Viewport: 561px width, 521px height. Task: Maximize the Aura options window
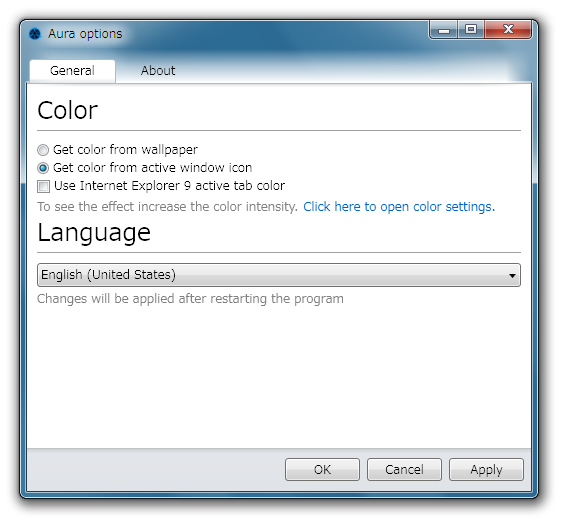(471, 30)
